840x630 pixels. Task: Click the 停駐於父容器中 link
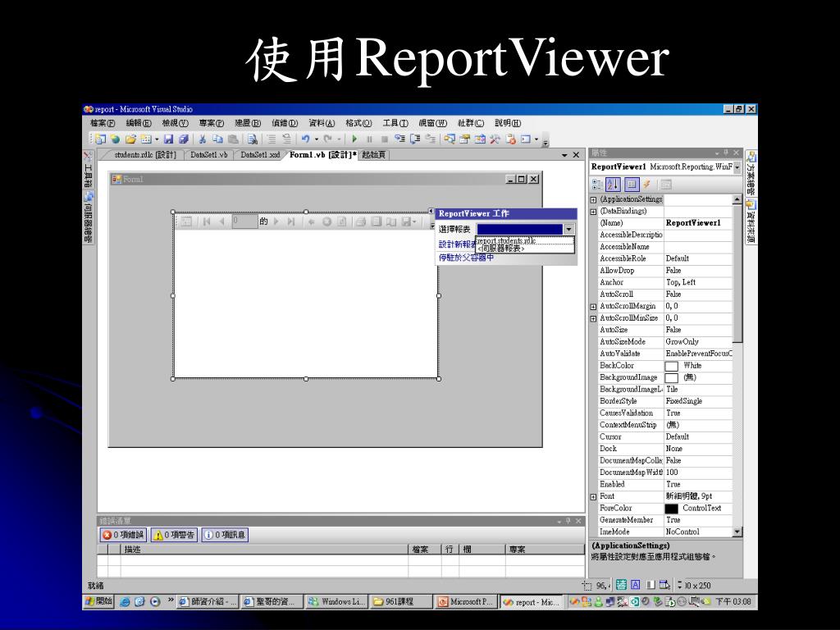[466, 258]
